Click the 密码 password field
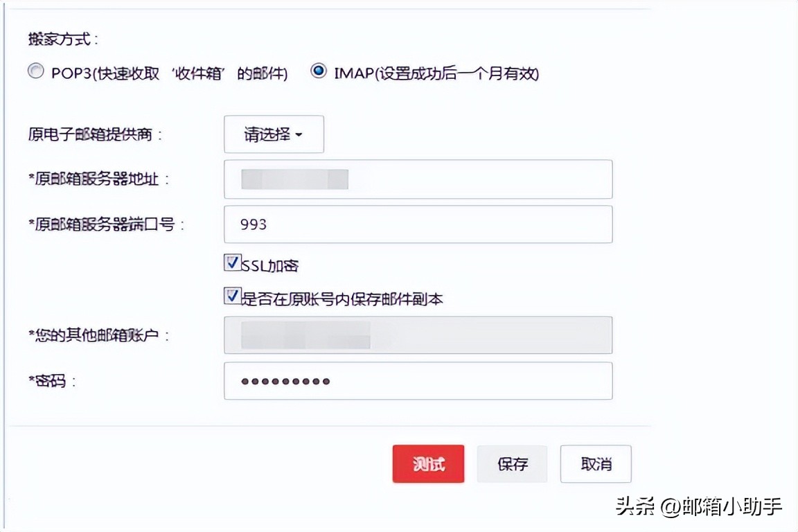Image resolution: width=798 pixels, height=532 pixels. click(x=418, y=380)
